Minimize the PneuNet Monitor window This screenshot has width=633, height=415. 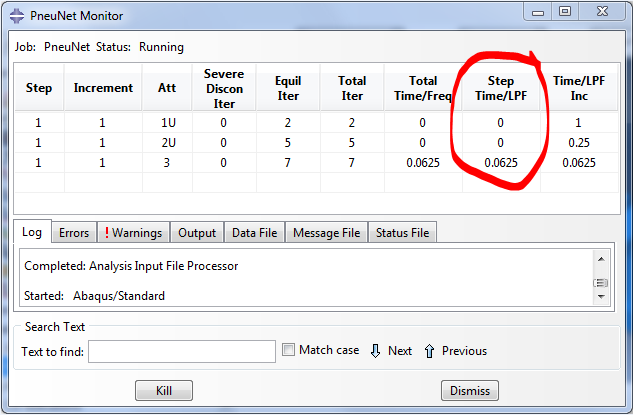538,13
